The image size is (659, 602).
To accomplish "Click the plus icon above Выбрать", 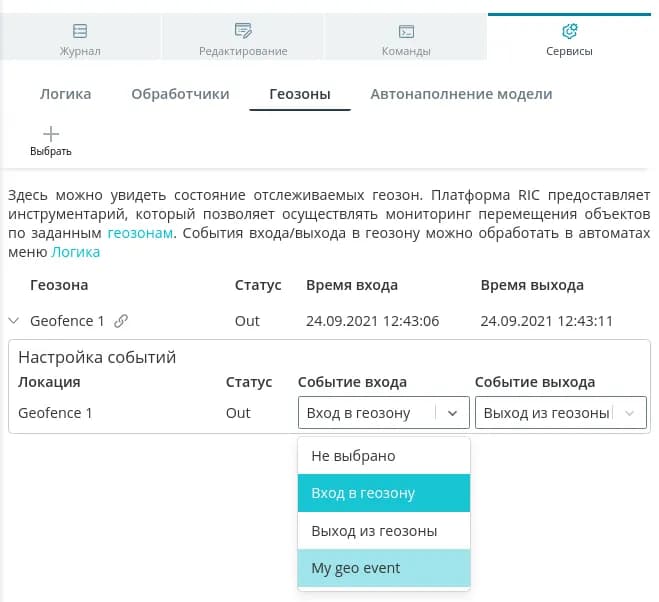I will (50, 133).
